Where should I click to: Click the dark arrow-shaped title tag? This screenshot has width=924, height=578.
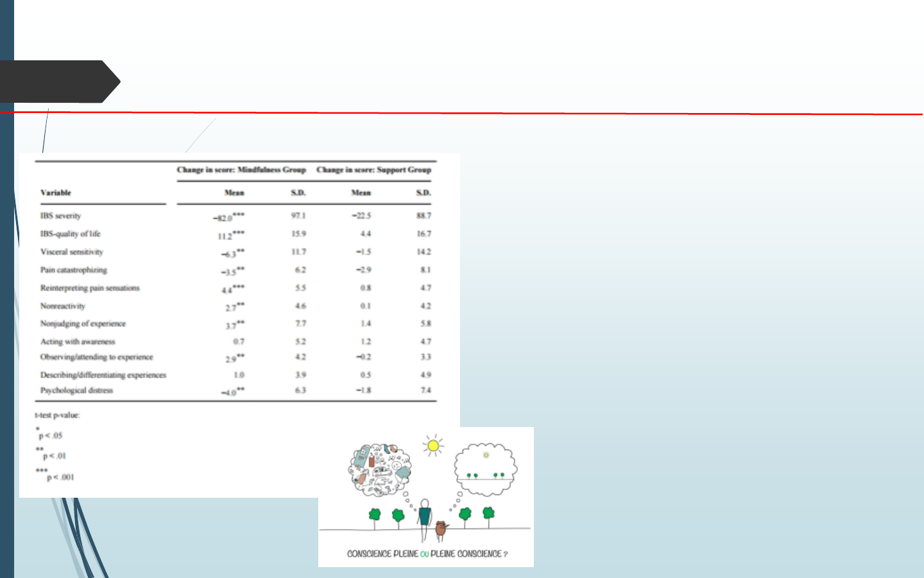pyautogui.click(x=58, y=82)
